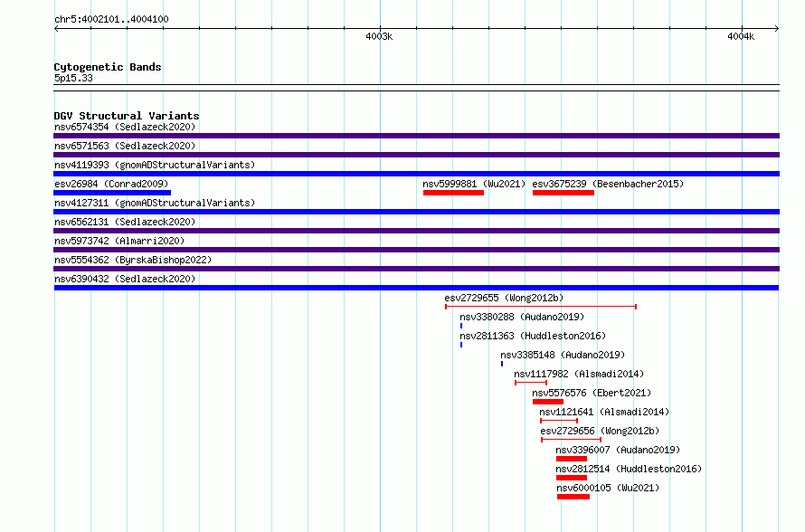Select the esv2729655 (Wong2012b) label
This screenshot has width=805, height=532.
coord(504,298)
